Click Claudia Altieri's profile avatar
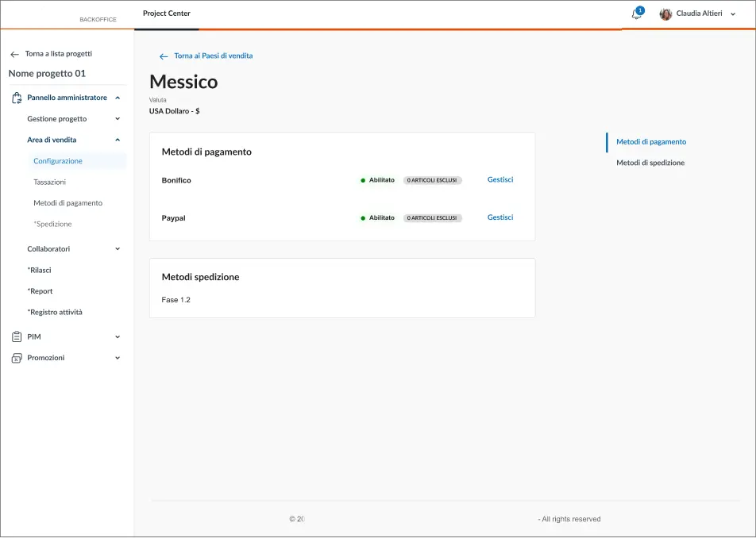 click(665, 14)
